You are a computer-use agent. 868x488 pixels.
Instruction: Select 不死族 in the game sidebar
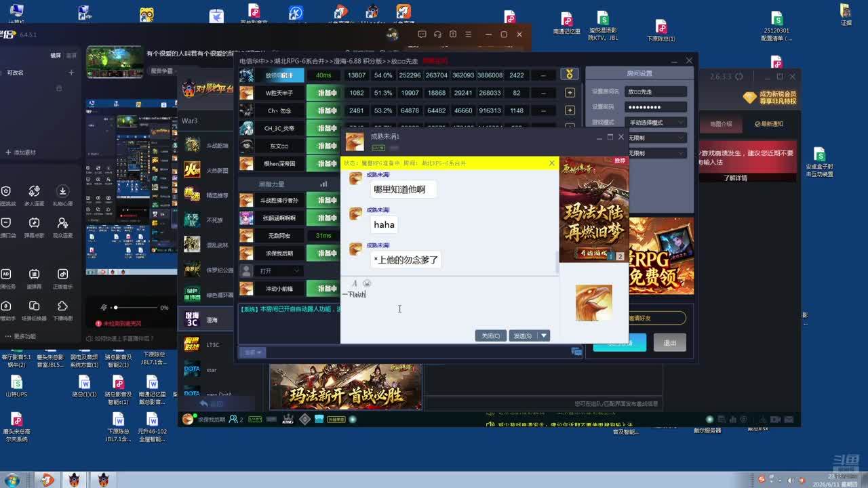[x=207, y=220]
